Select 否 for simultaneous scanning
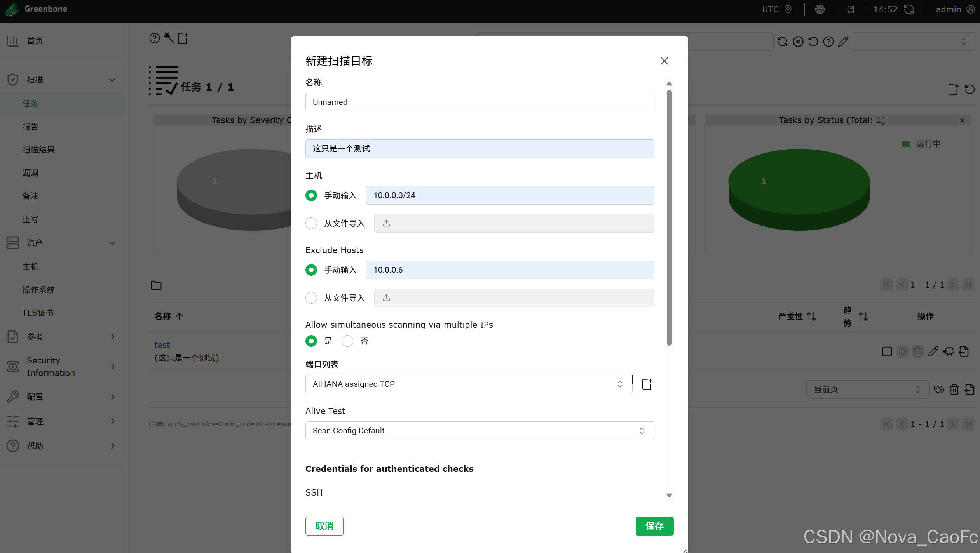The height and width of the screenshot is (553, 980). click(347, 341)
